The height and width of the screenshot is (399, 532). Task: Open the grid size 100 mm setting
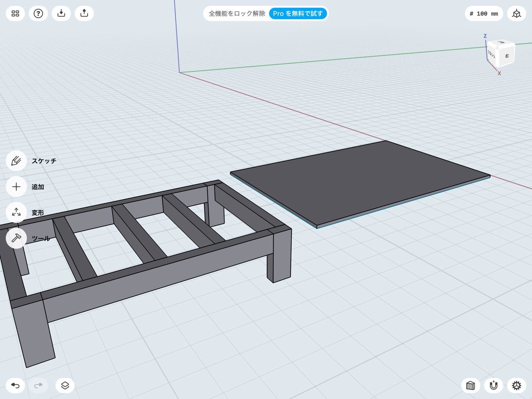pos(484,13)
